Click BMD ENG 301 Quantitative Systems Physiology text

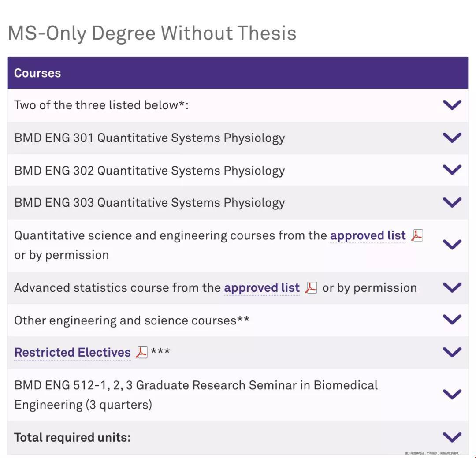coord(150,138)
